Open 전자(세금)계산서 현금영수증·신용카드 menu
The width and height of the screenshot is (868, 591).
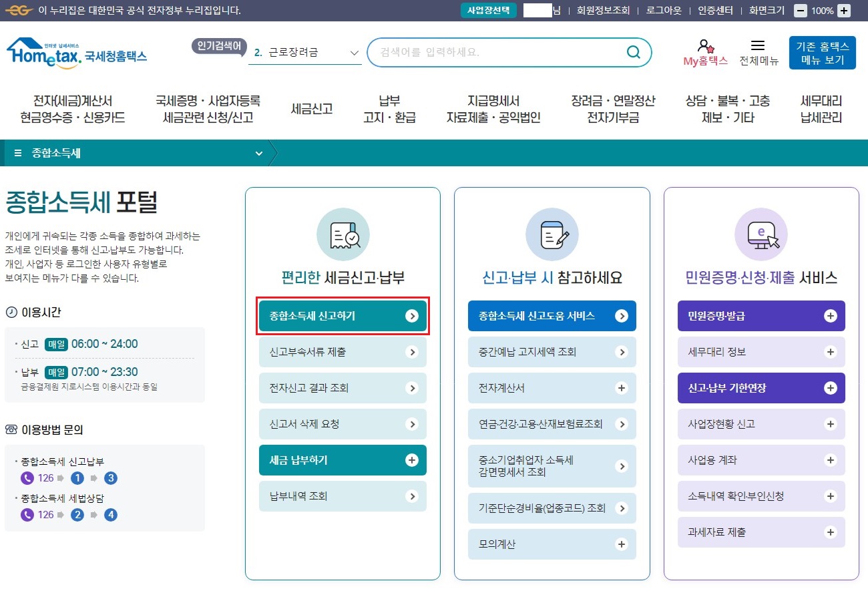(73, 110)
